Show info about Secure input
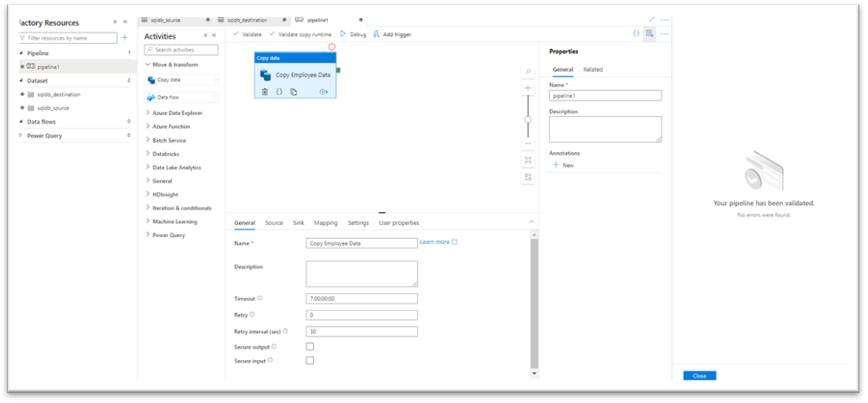868x403 pixels. pyautogui.click(x=270, y=360)
